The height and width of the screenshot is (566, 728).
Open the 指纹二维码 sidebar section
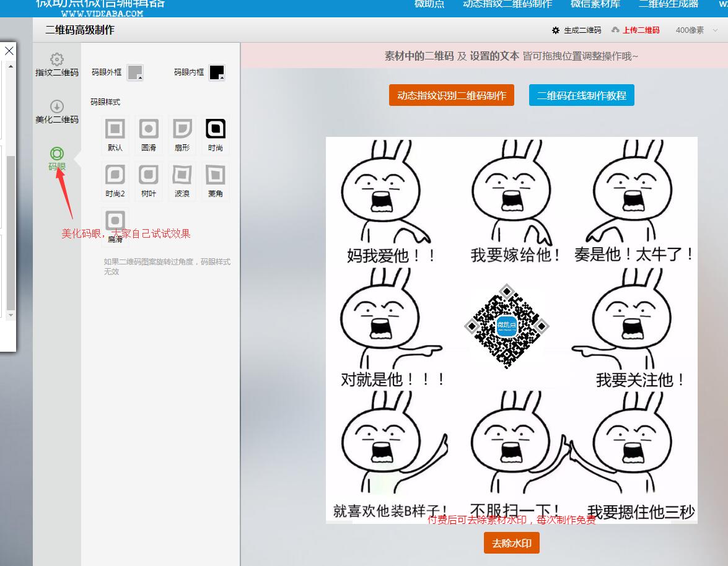(x=56, y=64)
